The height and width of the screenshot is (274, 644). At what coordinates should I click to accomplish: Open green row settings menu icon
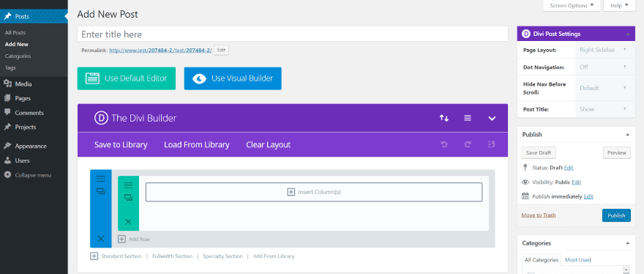[128, 185]
